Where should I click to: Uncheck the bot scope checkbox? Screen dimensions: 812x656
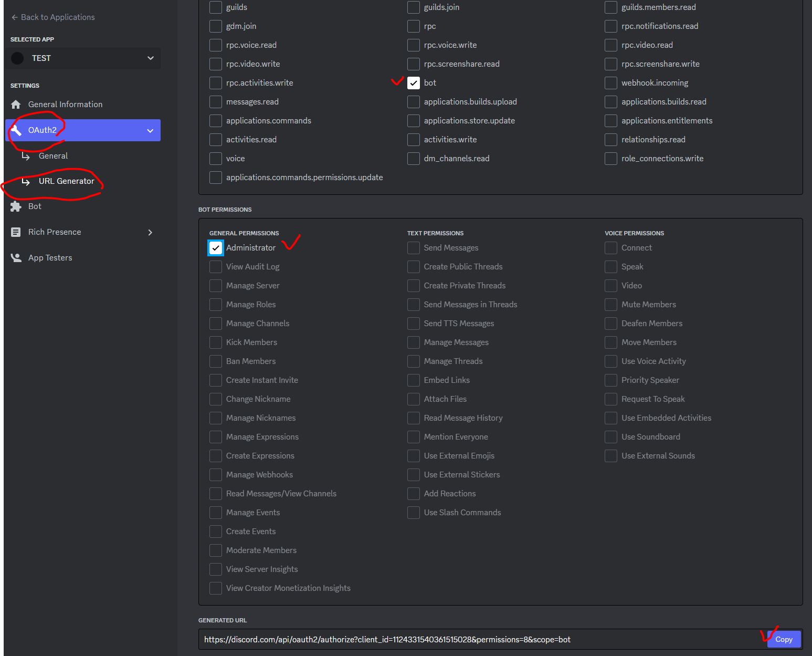(414, 83)
